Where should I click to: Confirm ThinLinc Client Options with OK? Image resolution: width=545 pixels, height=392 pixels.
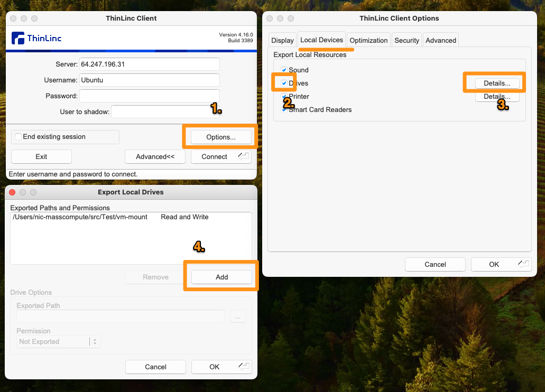(501, 265)
